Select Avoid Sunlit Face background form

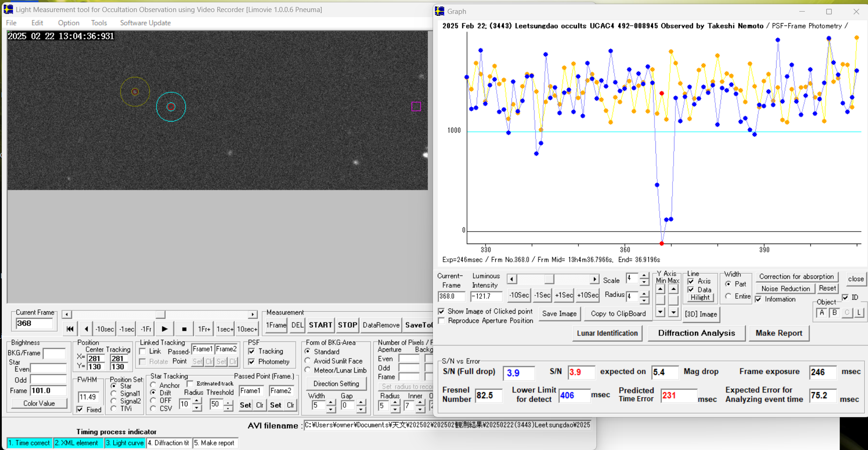click(308, 361)
